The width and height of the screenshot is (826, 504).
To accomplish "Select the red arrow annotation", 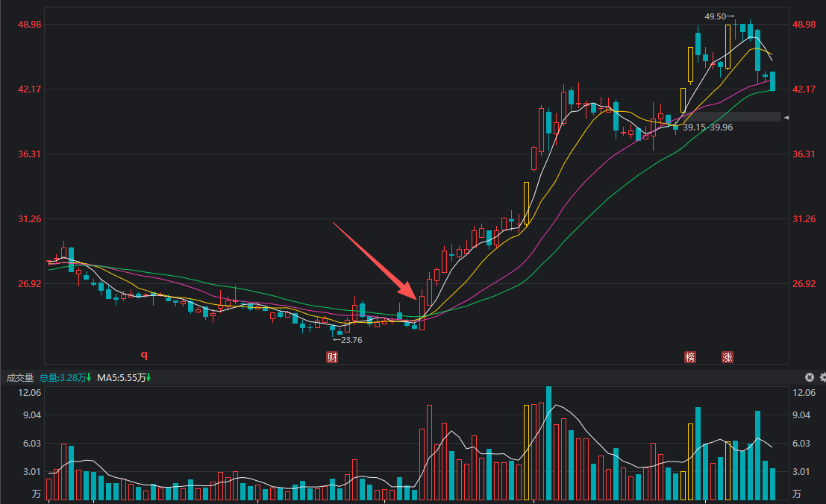I will click(x=373, y=261).
